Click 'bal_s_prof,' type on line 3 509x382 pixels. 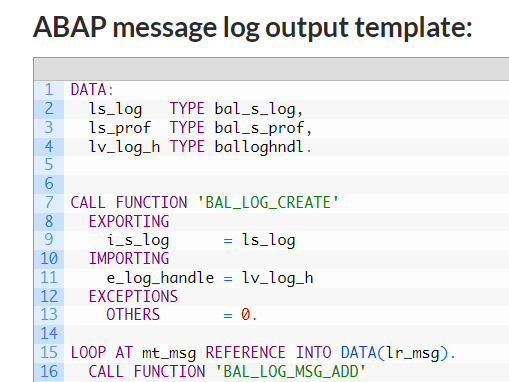[263, 128]
